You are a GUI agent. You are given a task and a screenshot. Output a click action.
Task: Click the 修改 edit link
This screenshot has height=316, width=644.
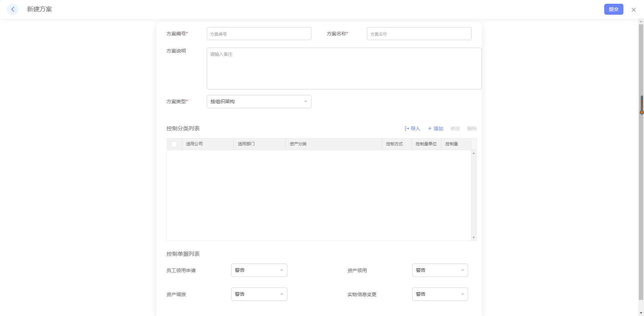click(x=455, y=129)
